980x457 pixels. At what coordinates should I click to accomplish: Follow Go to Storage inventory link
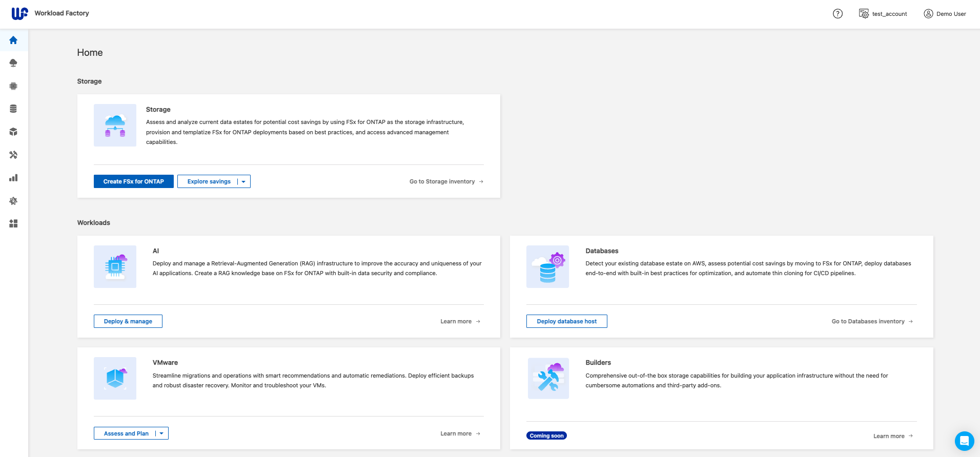coord(446,181)
